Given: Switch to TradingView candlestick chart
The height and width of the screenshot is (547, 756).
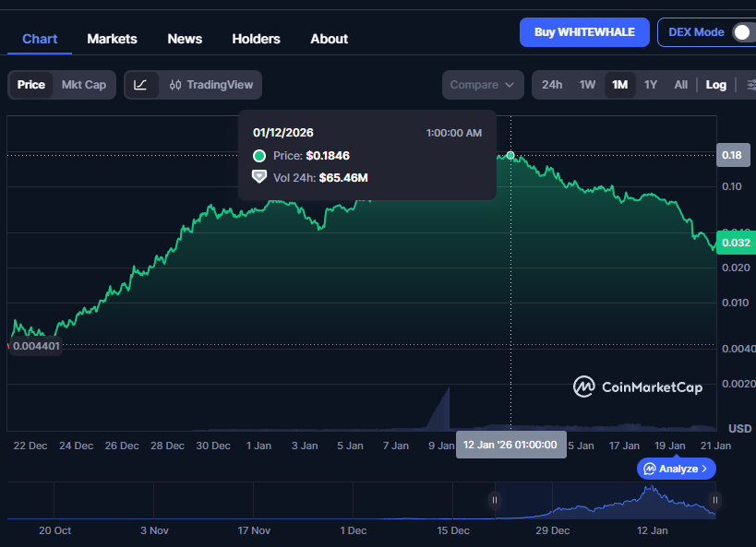Looking at the screenshot, I should 211,85.
